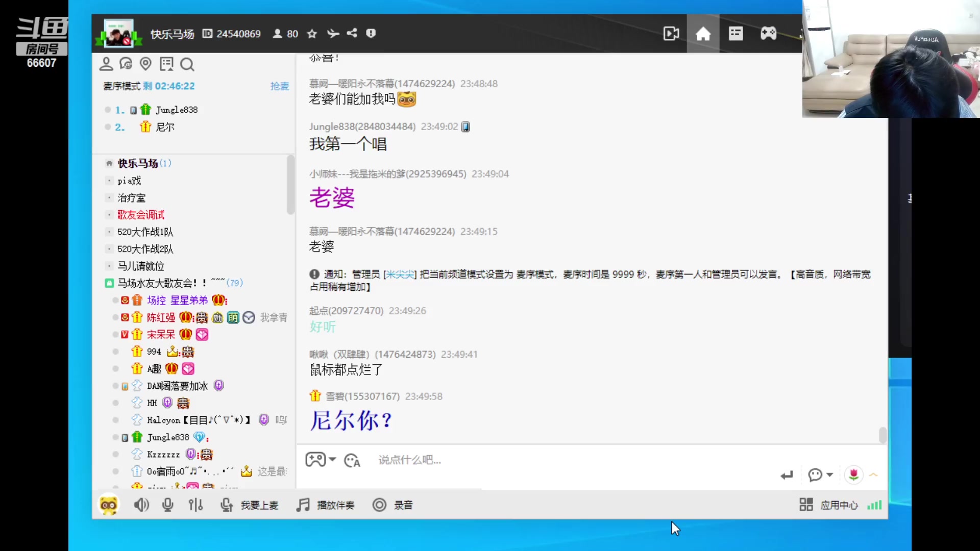Click the location pin icon
Image resolution: width=980 pixels, height=551 pixels.
tap(145, 64)
